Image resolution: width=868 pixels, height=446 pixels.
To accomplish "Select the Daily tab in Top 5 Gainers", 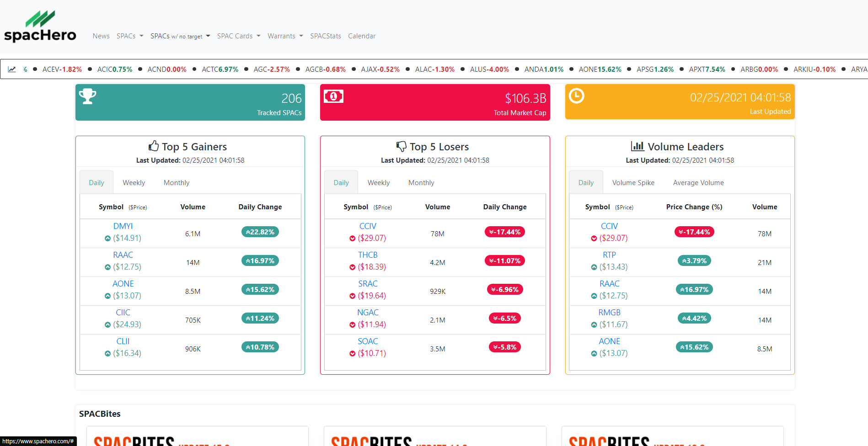I will point(96,183).
